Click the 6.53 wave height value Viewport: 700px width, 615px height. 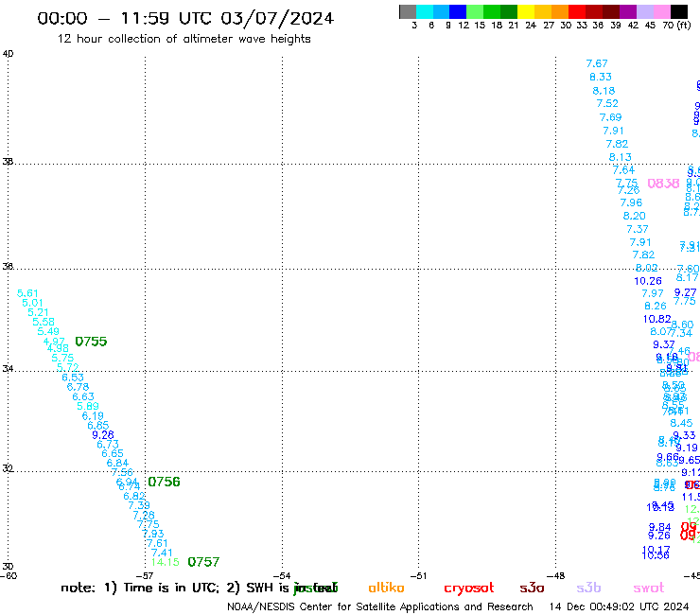(73, 378)
